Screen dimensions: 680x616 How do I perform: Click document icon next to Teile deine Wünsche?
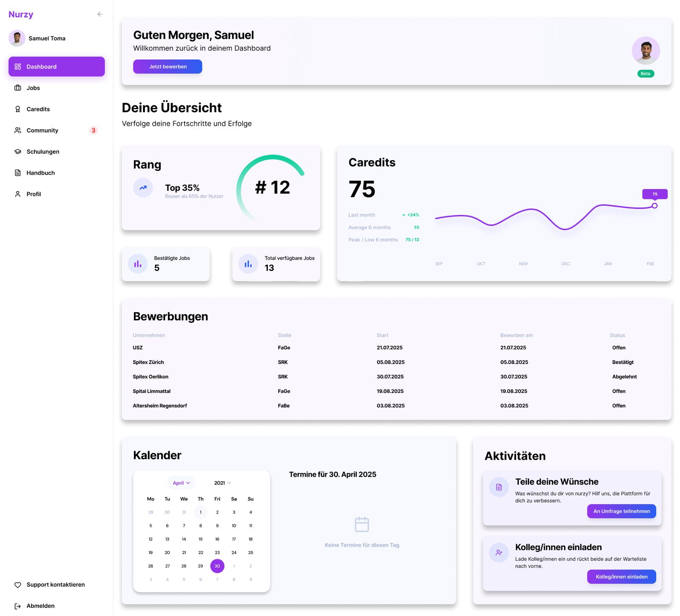pyautogui.click(x=499, y=487)
